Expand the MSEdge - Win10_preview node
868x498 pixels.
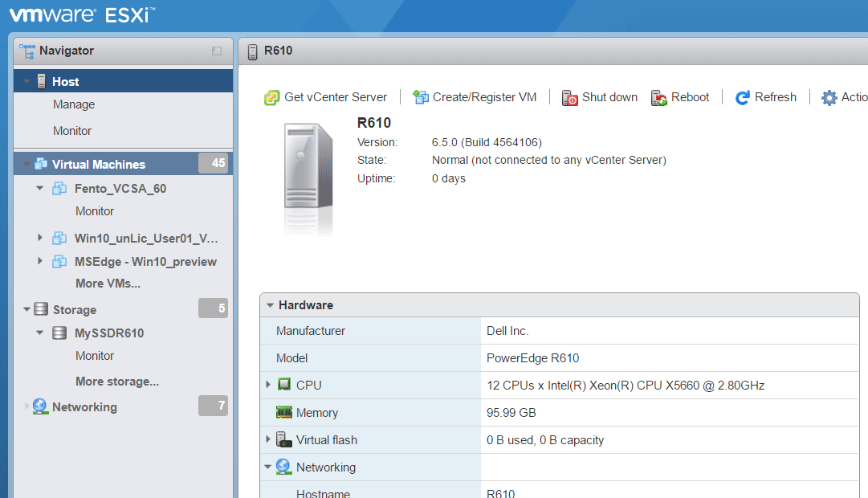click(x=40, y=261)
